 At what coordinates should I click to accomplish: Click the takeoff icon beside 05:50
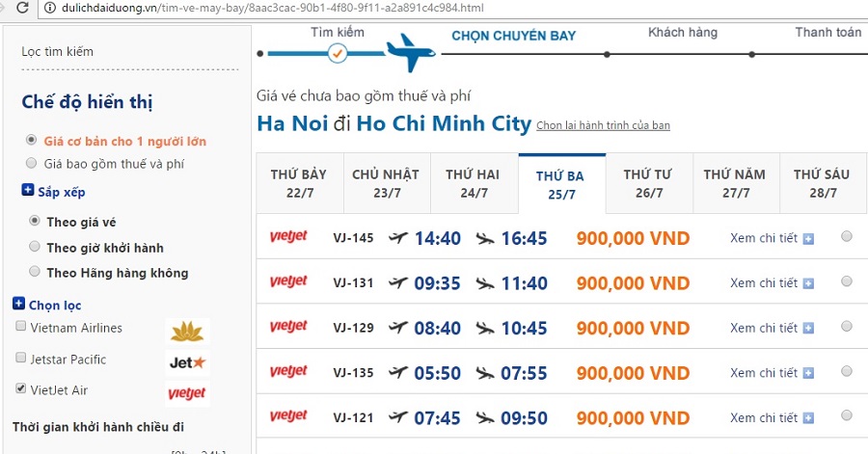point(397,372)
